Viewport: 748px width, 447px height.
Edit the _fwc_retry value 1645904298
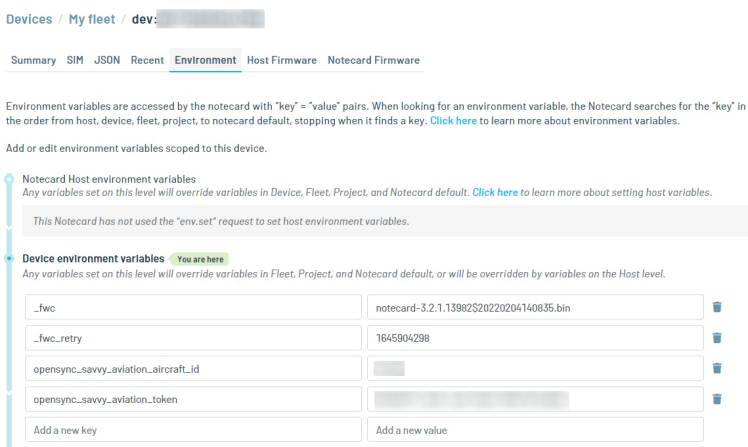535,338
